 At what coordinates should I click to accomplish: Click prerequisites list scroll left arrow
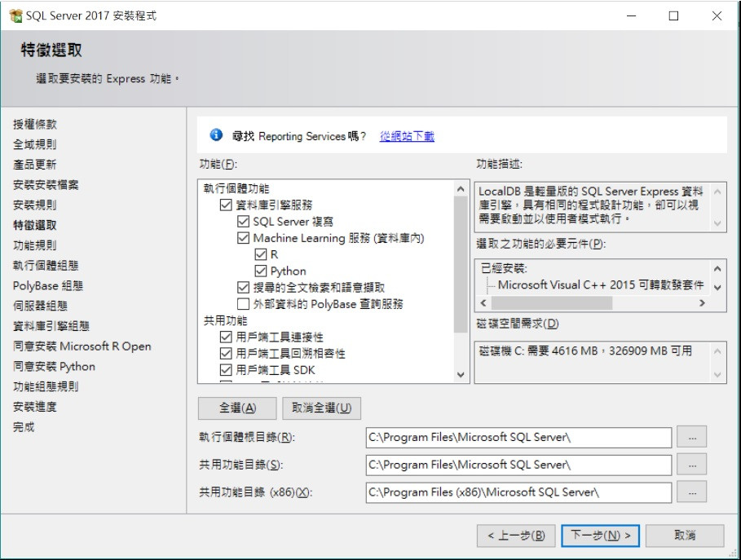tap(483, 303)
